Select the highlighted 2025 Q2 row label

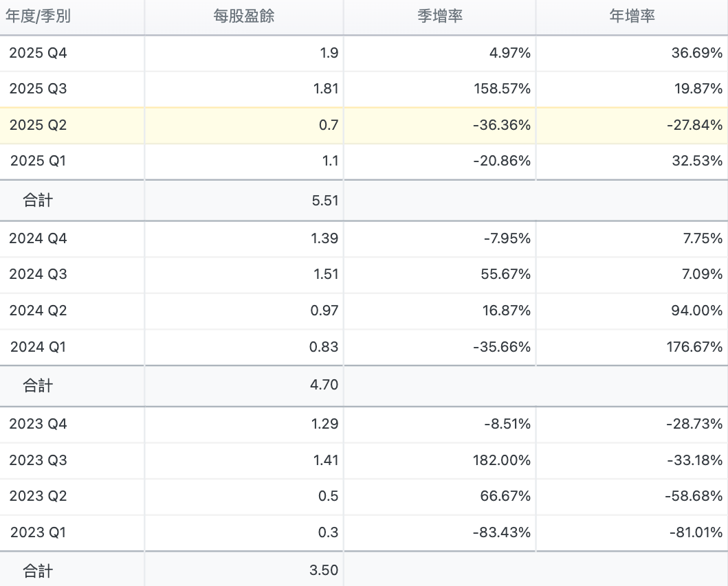38,125
